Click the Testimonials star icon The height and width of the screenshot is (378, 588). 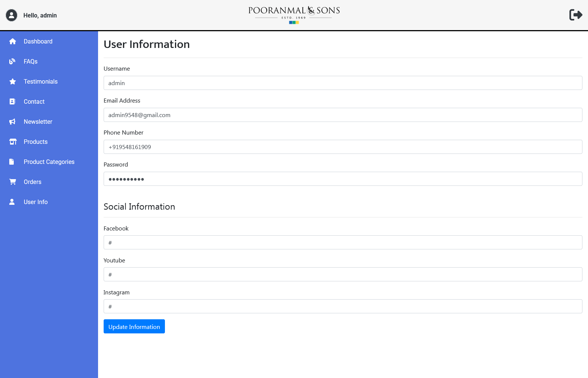[x=13, y=81]
